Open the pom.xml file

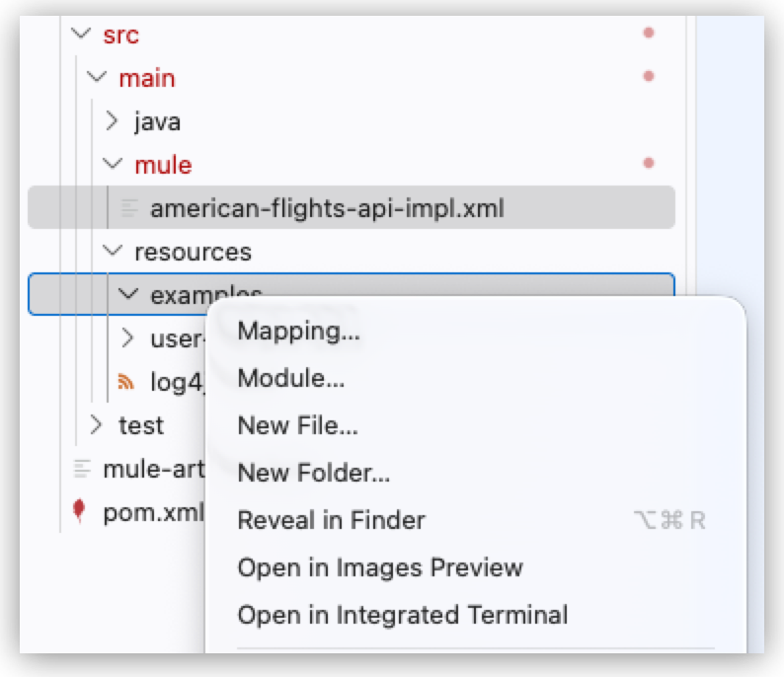tap(153, 512)
